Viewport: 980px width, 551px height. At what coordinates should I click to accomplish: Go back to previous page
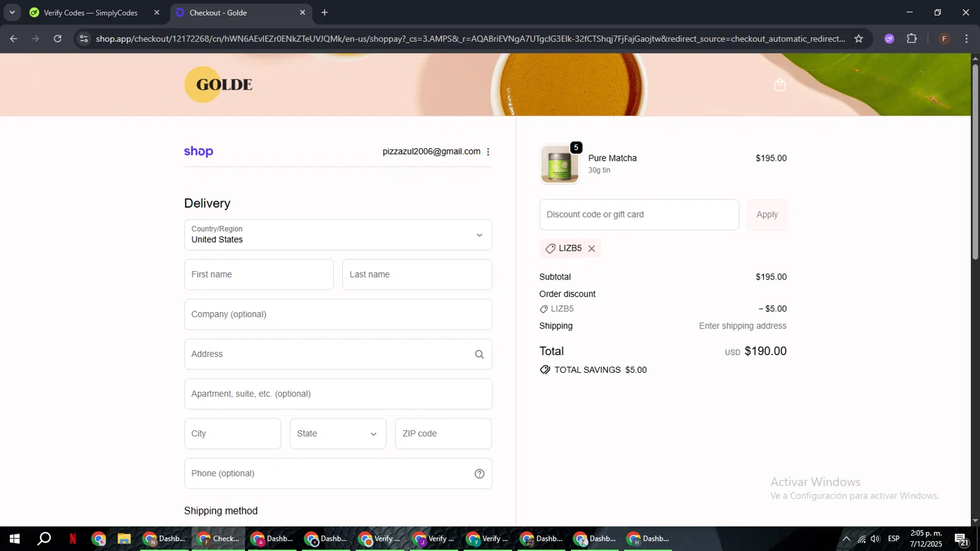14,39
